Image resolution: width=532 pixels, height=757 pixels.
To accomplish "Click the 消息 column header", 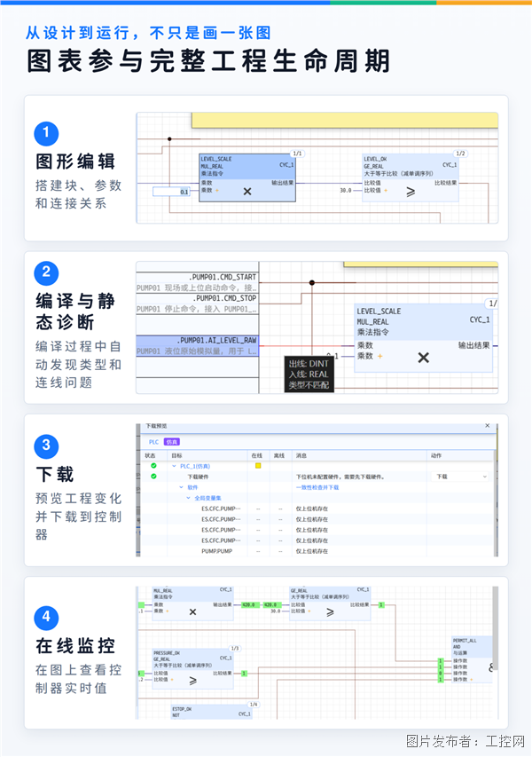I will (x=301, y=455).
